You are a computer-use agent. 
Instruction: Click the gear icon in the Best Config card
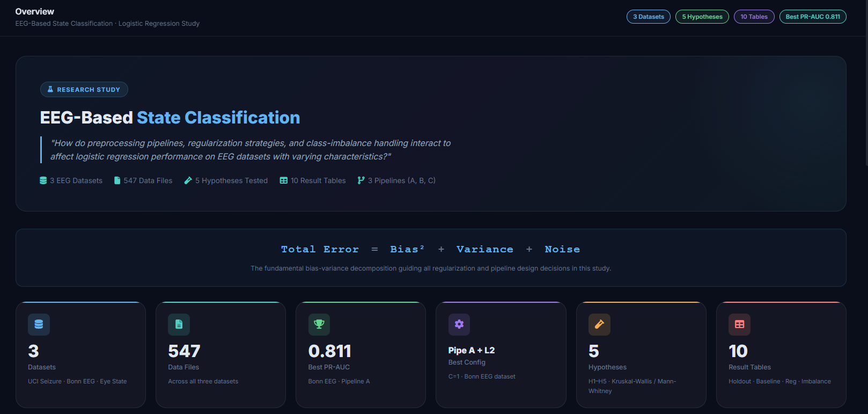(x=459, y=324)
